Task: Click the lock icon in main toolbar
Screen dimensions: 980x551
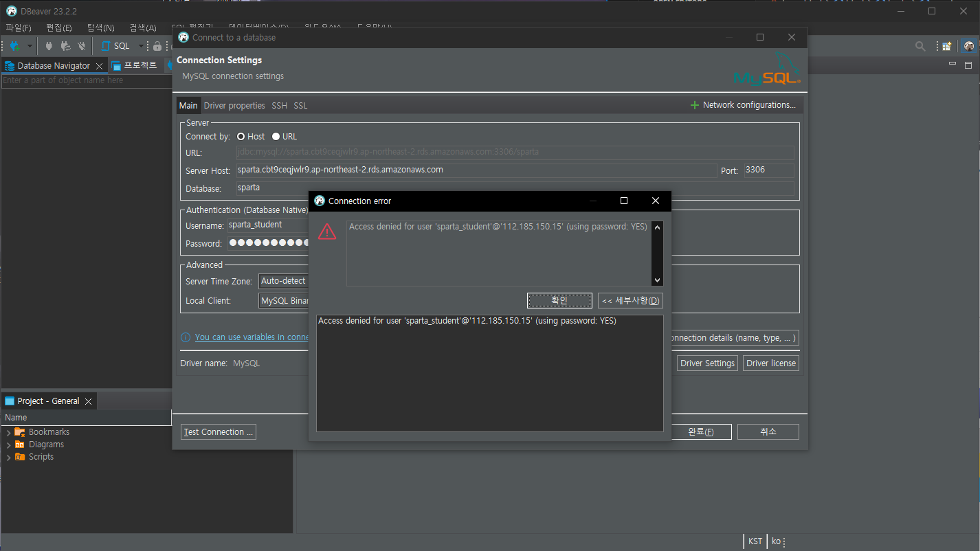Action: pyautogui.click(x=157, y=46)
